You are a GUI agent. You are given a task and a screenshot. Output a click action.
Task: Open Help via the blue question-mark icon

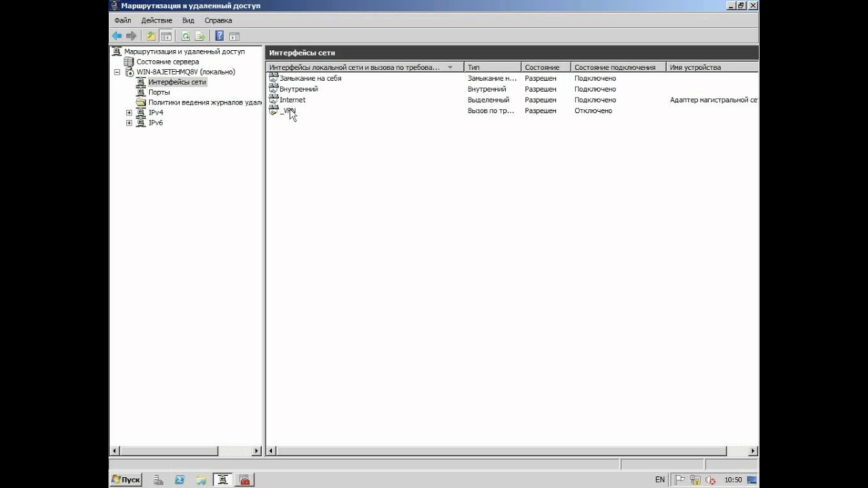coord(220,36)
